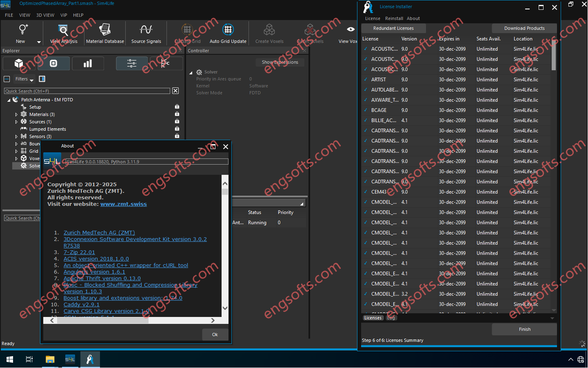The image size is (588, 368).
Task: Toggle the lock icon on Materials row
Action: (x=177, y=114)
